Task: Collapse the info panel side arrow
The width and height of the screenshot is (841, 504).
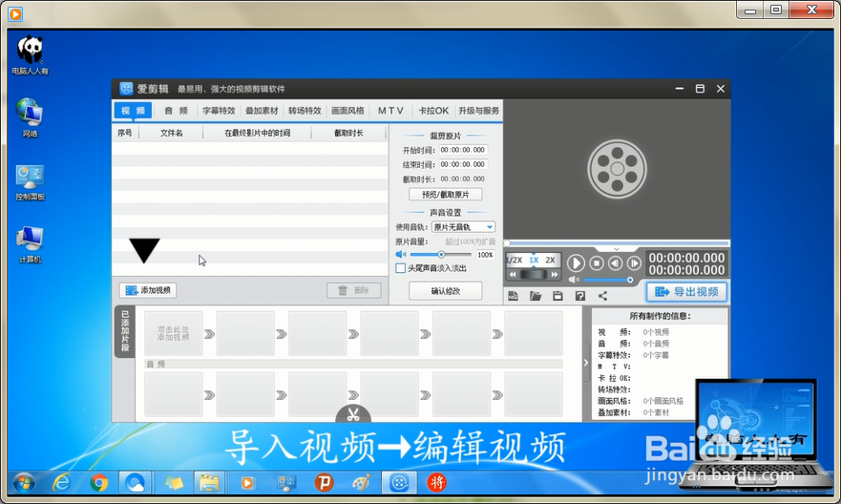Action: (x=586, y=363)
